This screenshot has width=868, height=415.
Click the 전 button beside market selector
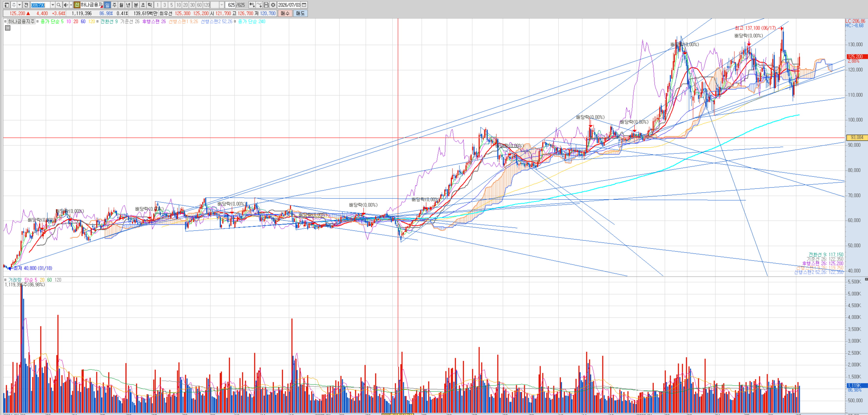(26, 5)
